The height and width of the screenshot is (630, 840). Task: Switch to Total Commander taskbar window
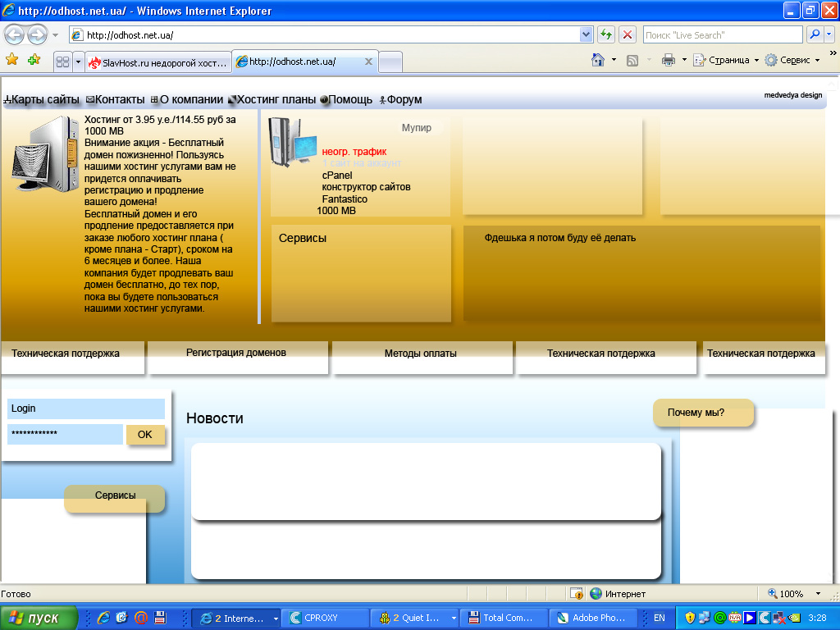pos(504,618)
